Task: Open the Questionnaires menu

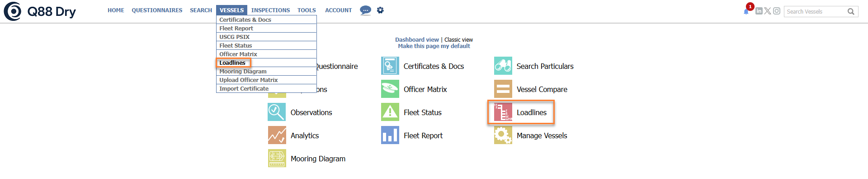Action: 157,10
